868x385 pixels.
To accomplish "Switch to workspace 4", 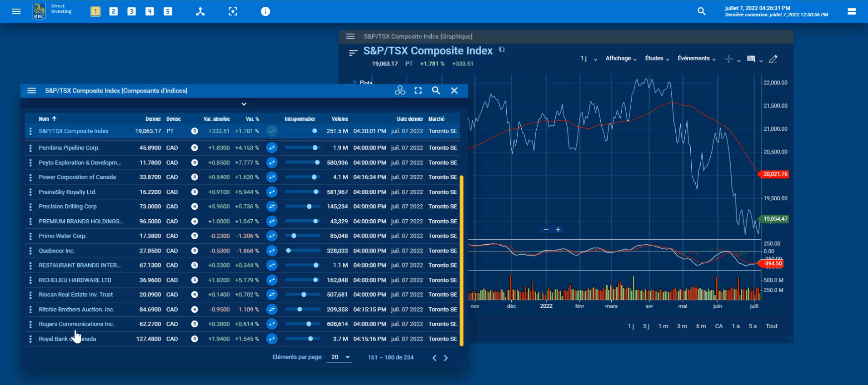I will tap(150, 11).
